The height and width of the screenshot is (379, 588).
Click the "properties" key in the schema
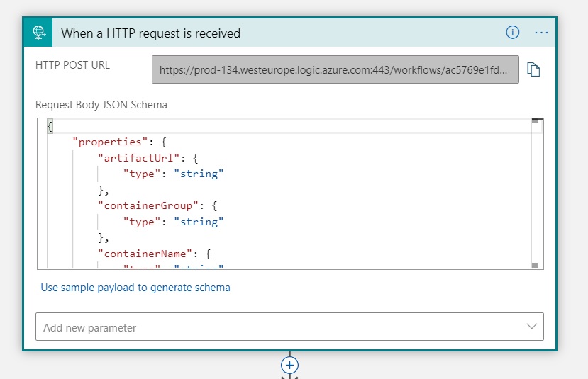pyautogui.click(x=111, y=142)
